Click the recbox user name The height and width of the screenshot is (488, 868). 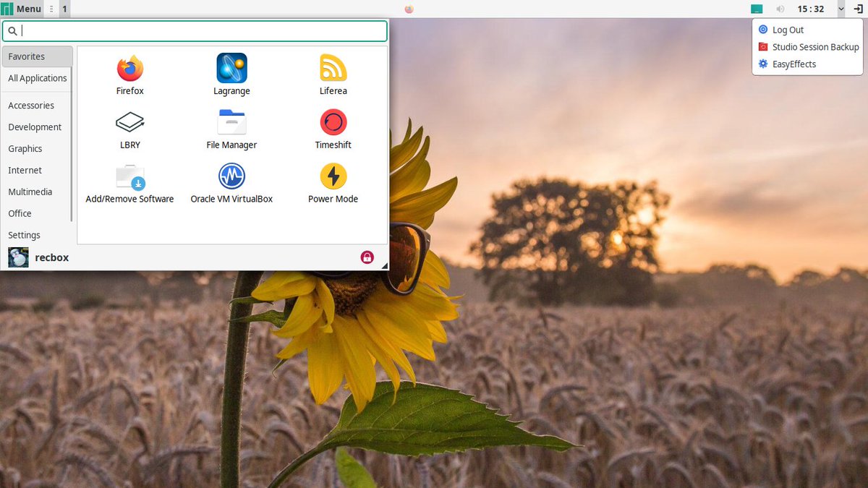[x=51, y=257]
